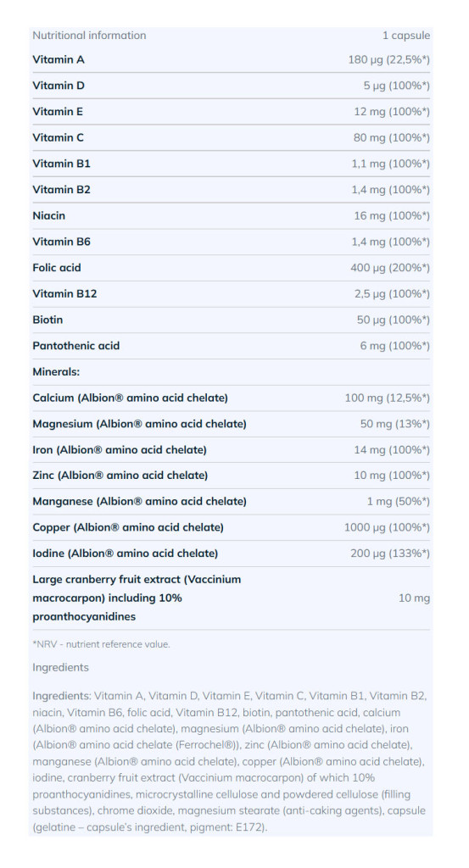Click the Folic acid 400 µg value

click(390, 268)
